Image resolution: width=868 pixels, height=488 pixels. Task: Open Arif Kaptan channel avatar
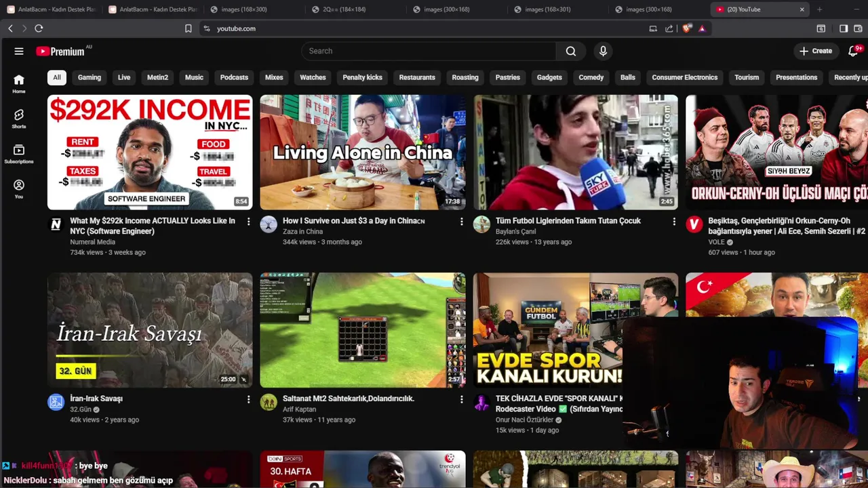(269, 402)
